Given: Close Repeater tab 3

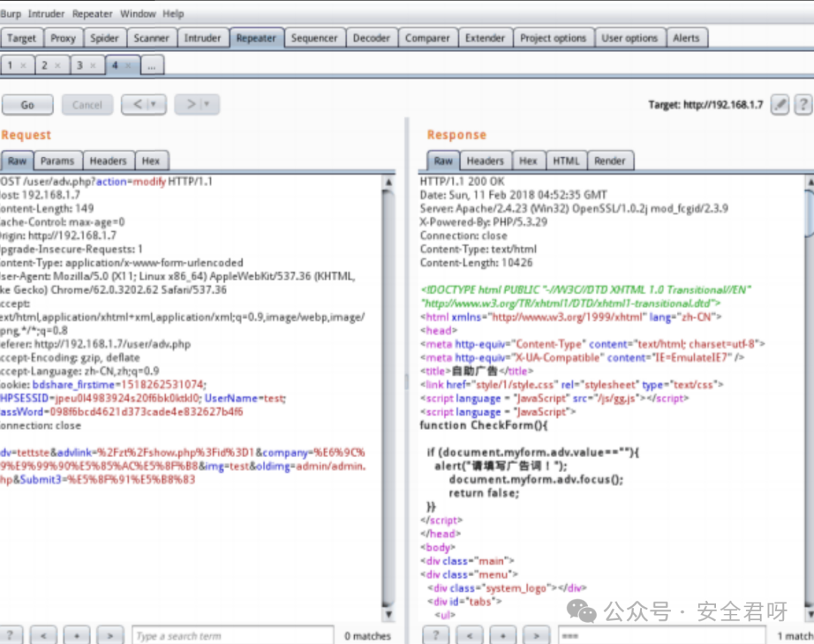Looking at the screenshot, I should 93,66.
